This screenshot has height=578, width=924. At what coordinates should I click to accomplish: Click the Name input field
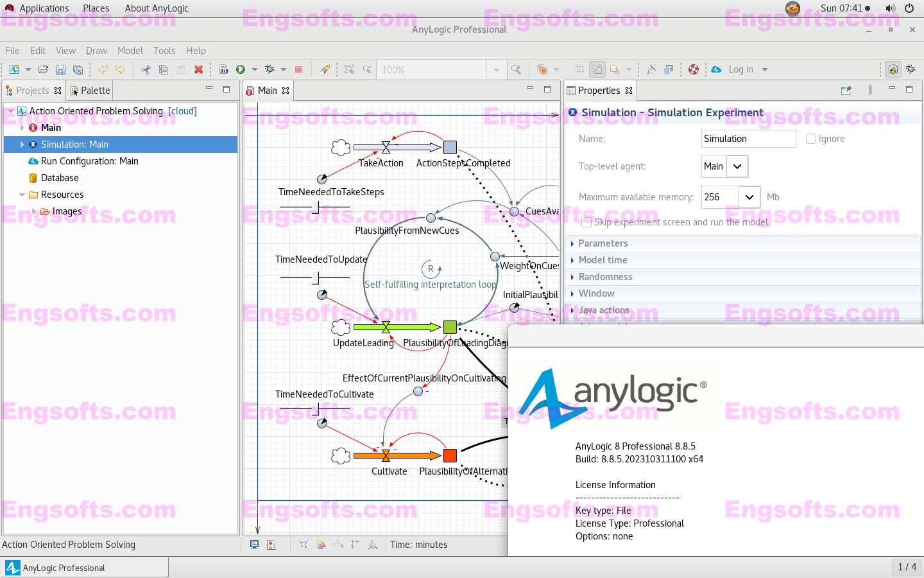click(x=749, y=139)
